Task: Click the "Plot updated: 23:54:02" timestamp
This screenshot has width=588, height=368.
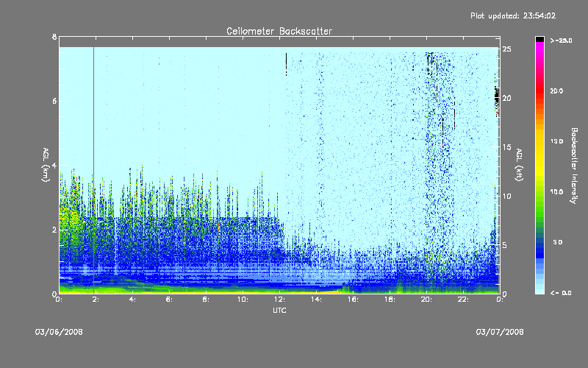Action: tap(513, 15)
